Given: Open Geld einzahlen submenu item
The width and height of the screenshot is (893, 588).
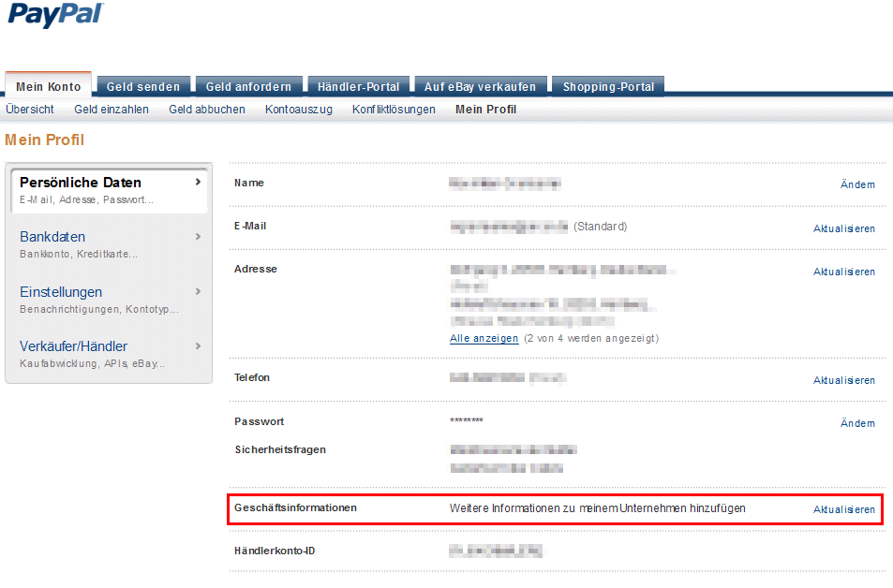Looking at the screenshot, I should pyautogui.click(x=112, y=110).
